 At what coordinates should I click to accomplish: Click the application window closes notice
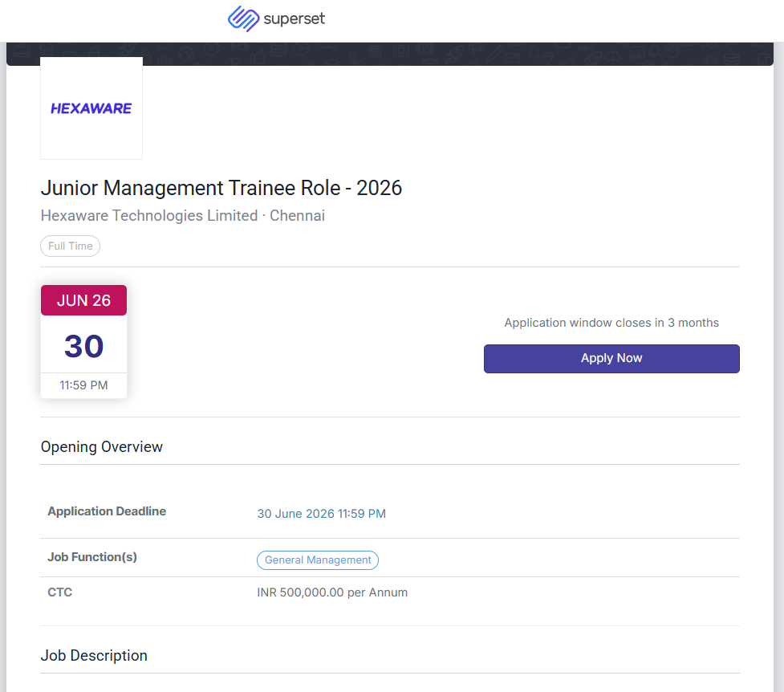coord(611,323)
